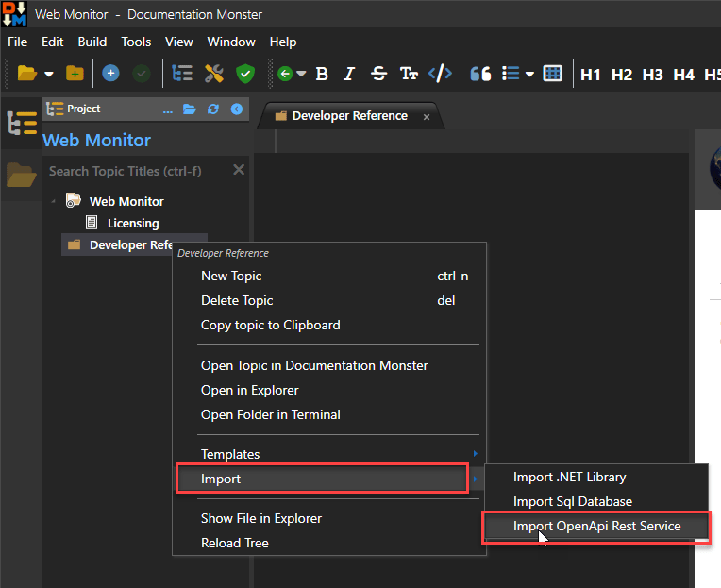This screenshot has width=721, height=588.
Task: Expand the Templates submenu
Action: (328, 454)
